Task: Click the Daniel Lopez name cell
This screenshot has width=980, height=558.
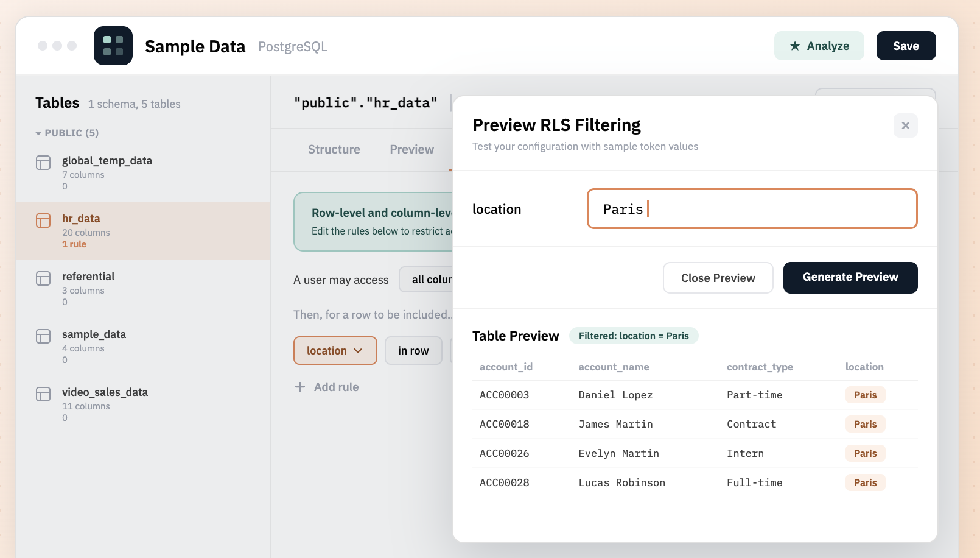Action: [615, 395]
